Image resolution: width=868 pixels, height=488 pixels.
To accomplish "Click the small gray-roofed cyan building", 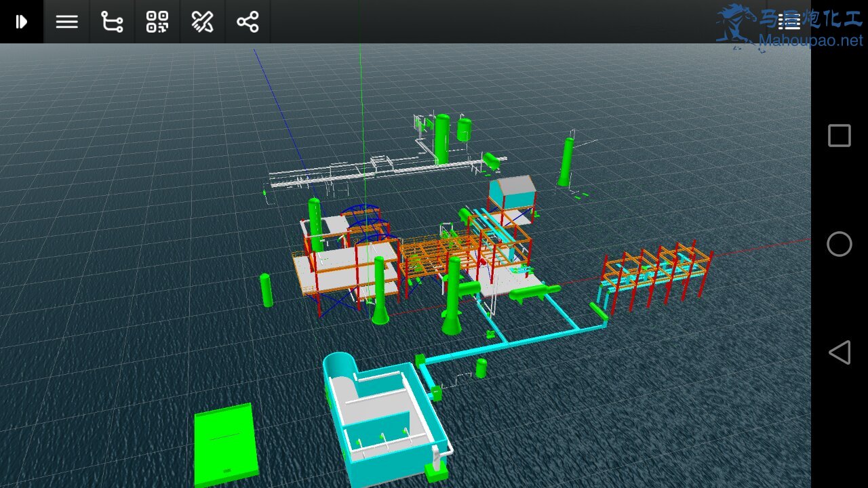I will (x=512, y=192).
